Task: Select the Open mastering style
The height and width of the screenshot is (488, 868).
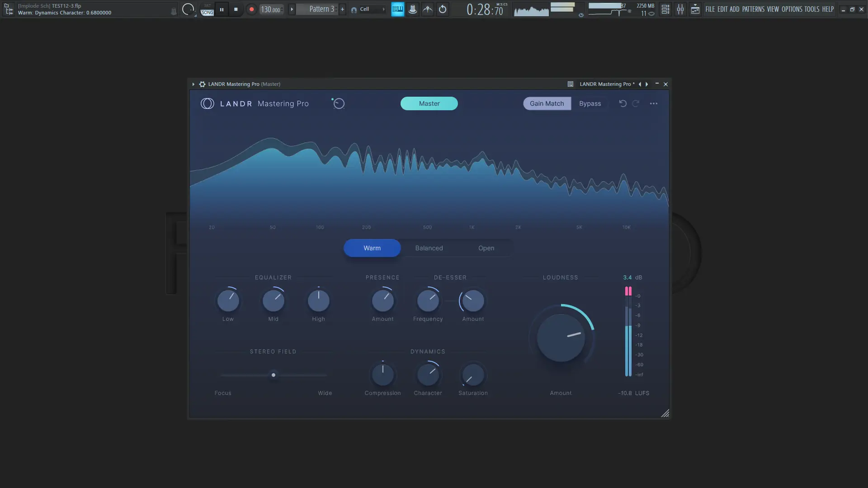Action: pyautogui.click(x=486, y=248)
